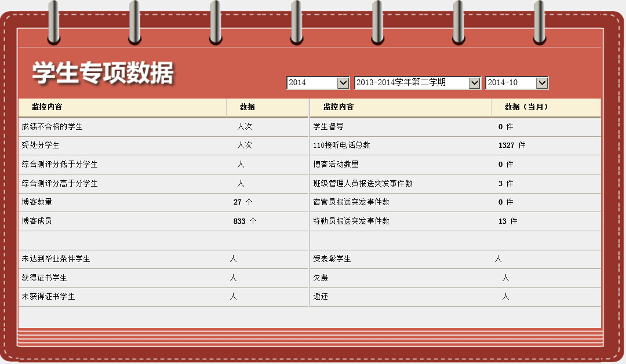626x364 pixels.
Task: Click the 学生专项数据 page title
Action: 103,72
